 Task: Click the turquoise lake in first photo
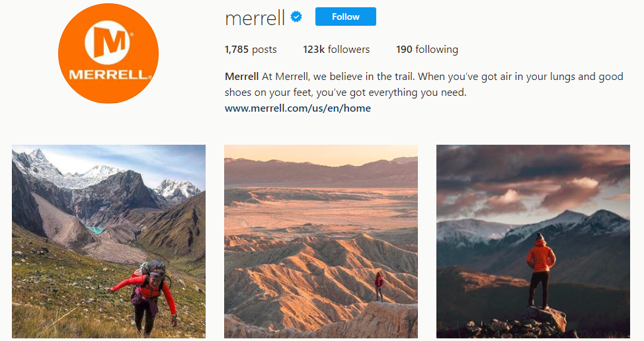coord(96,230)
